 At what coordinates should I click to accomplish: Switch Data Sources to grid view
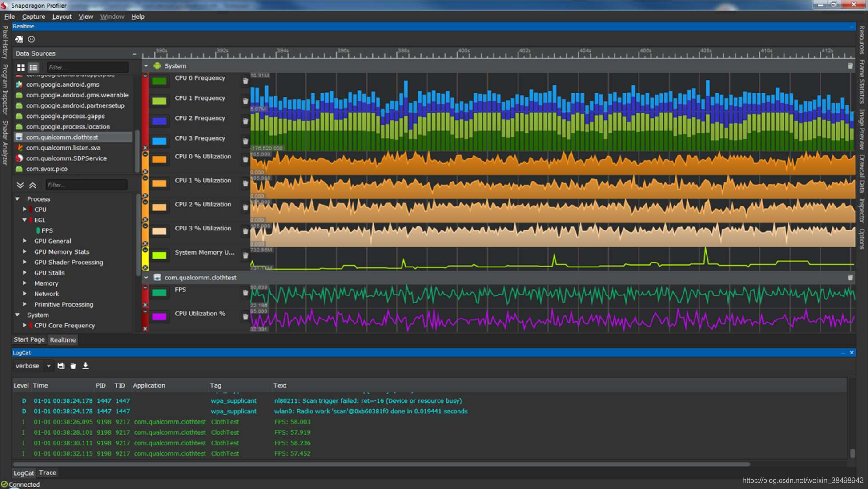(21, 68)
